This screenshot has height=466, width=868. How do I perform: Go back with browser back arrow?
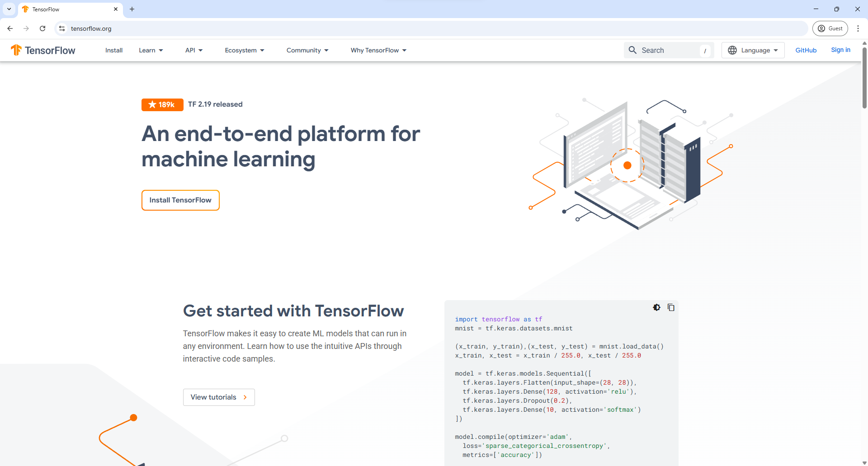[10, 28]
